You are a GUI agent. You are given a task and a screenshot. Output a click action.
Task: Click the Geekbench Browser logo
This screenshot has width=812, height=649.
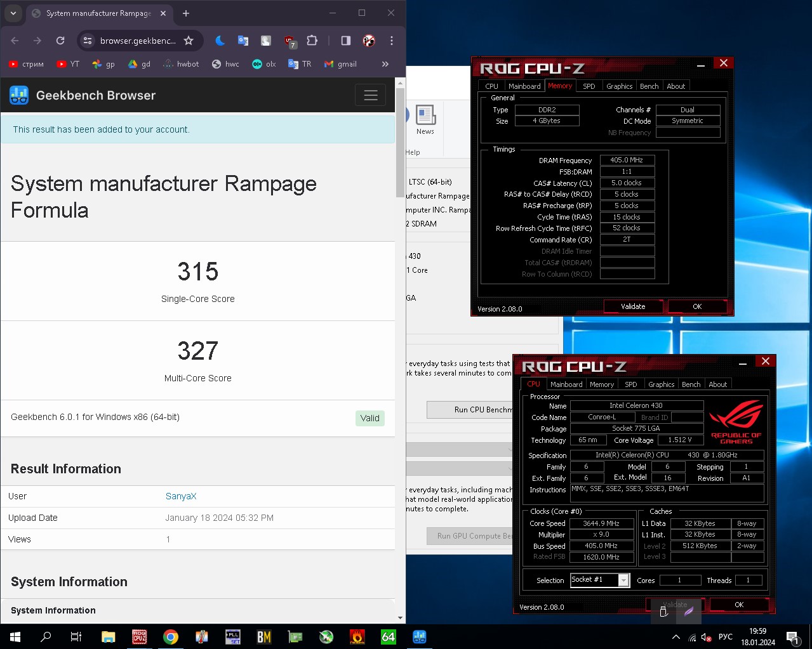pos(19,95)
